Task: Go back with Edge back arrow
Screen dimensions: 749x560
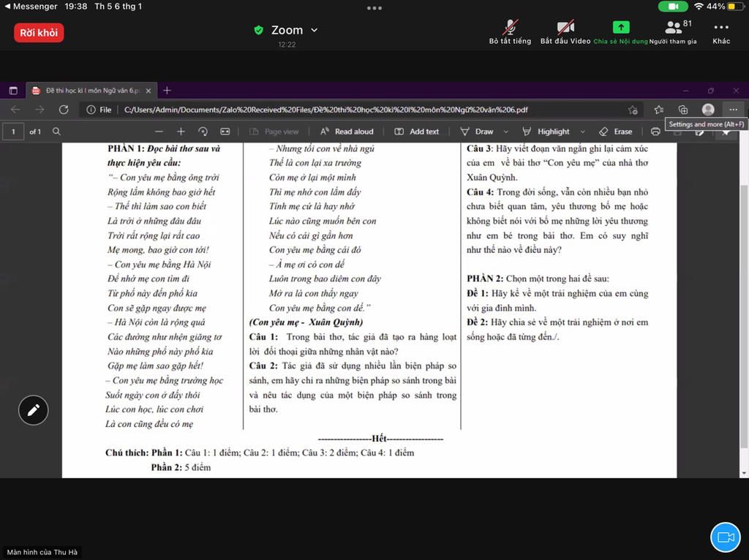Action: (15, 110)
